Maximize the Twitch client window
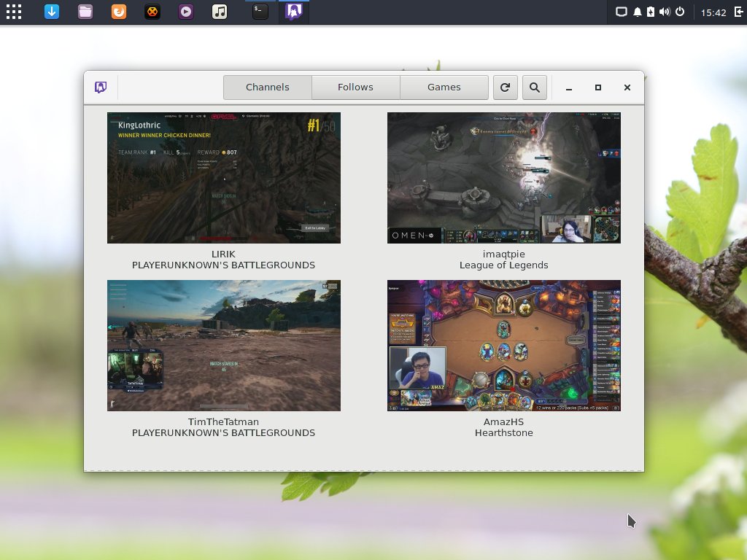747x560 pixels. pos(598,87)
